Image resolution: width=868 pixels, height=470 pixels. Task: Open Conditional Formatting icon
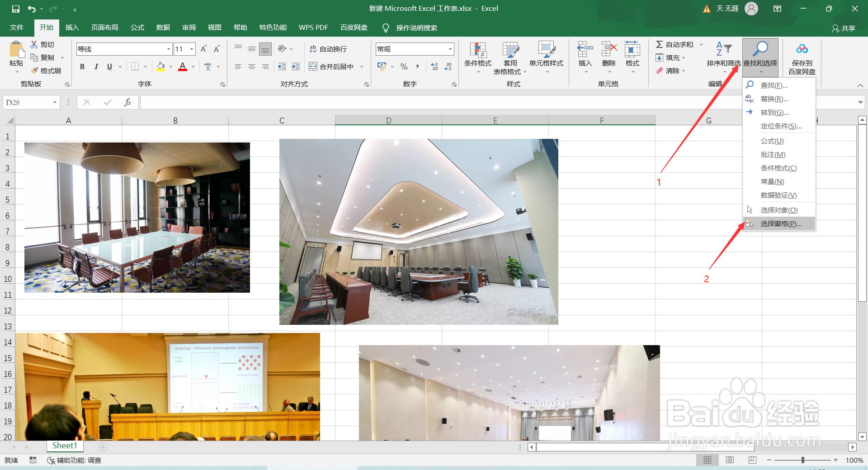(478, 50)
